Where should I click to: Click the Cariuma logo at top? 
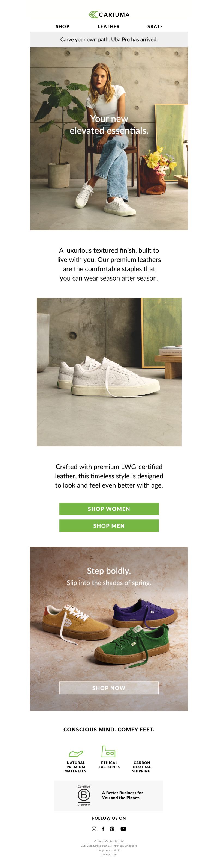coord(109,14)
